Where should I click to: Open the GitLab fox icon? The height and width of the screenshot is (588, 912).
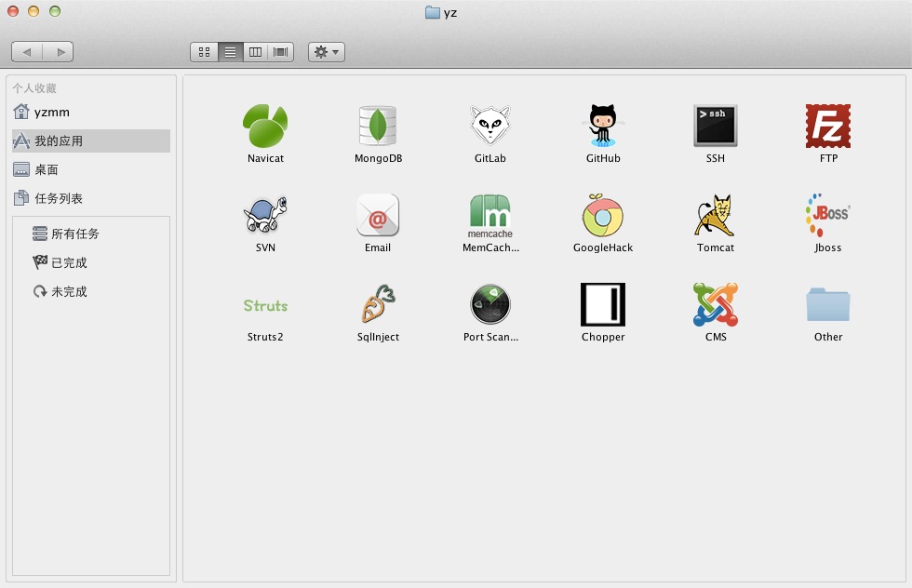(x=490, y=126)
